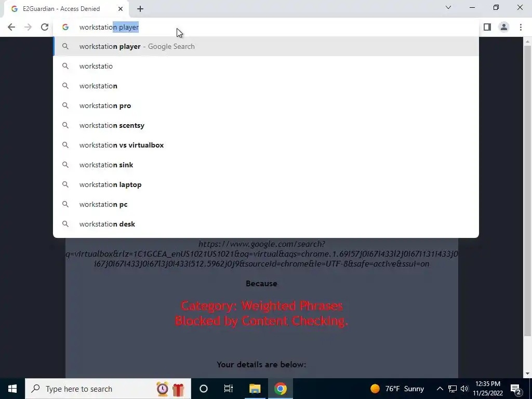Click the 'Because' heading text
Screen dimensions: 532x399
coord(262,284)
